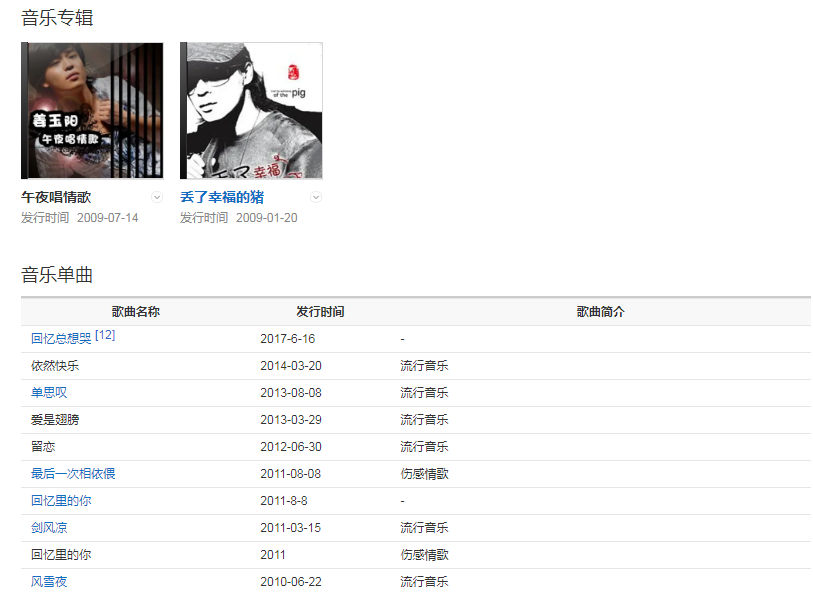
Task: Open the song link 最后一次相依偎
Action: pos(73,474)
